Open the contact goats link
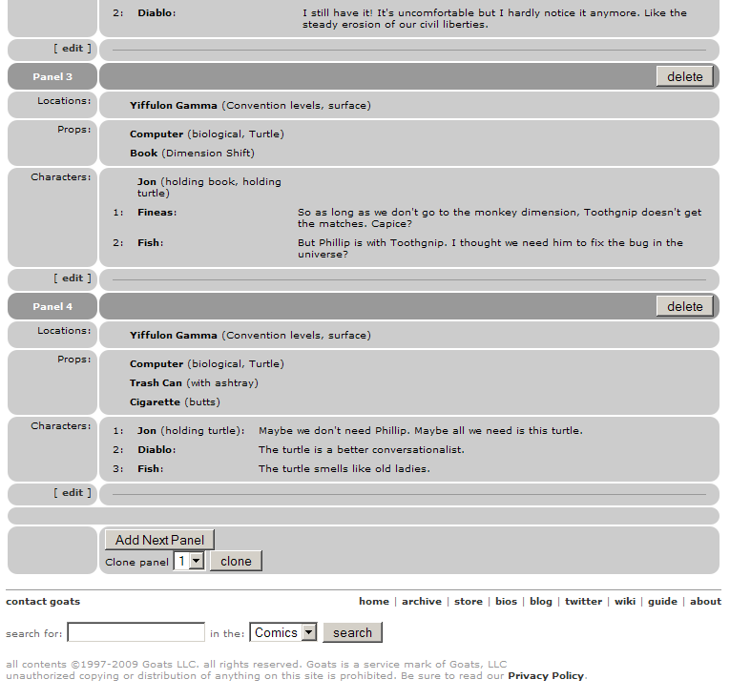Image resolution: width=730 pixels, height=700 pixels. pyautogui.click(x=43, y=602)
